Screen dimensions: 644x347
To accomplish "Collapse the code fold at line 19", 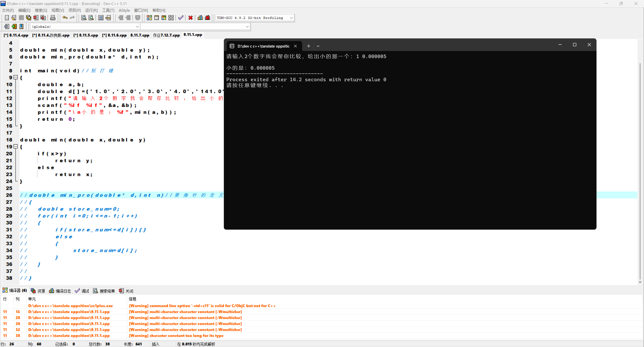I will coord(16,146).
